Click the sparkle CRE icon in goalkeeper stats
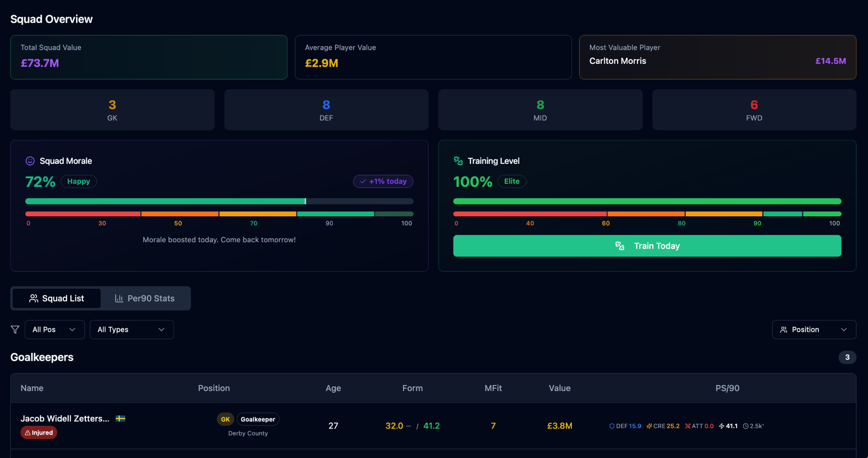This screenshot has height=458, width=868. pos(649,426)
